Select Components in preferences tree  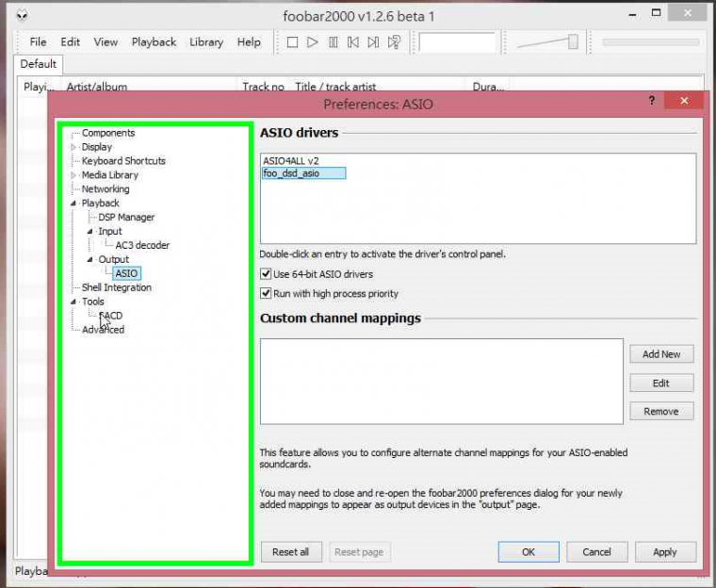[x=108, y=133]
